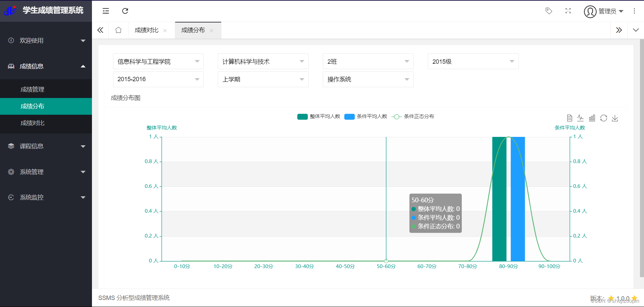Click the 成绩分布图 heading

click(126, 98)
